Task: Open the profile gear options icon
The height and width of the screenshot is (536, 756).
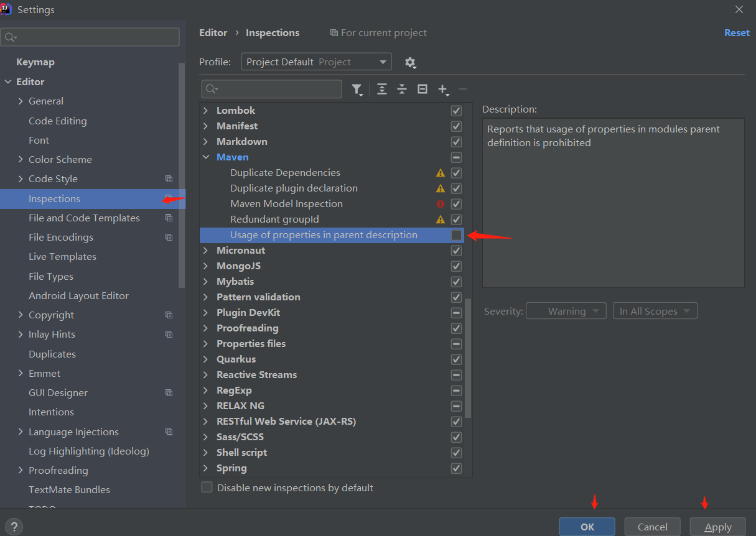Action: (410, 62)
